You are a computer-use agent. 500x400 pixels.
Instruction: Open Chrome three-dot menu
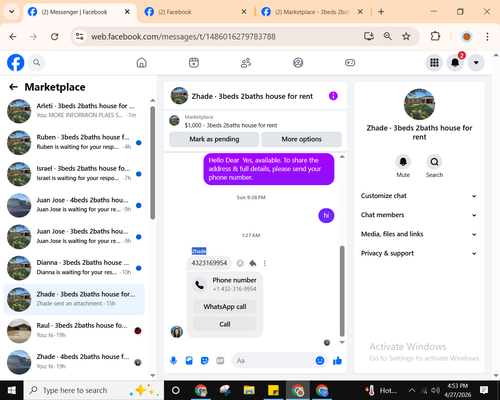click(487, 36)
